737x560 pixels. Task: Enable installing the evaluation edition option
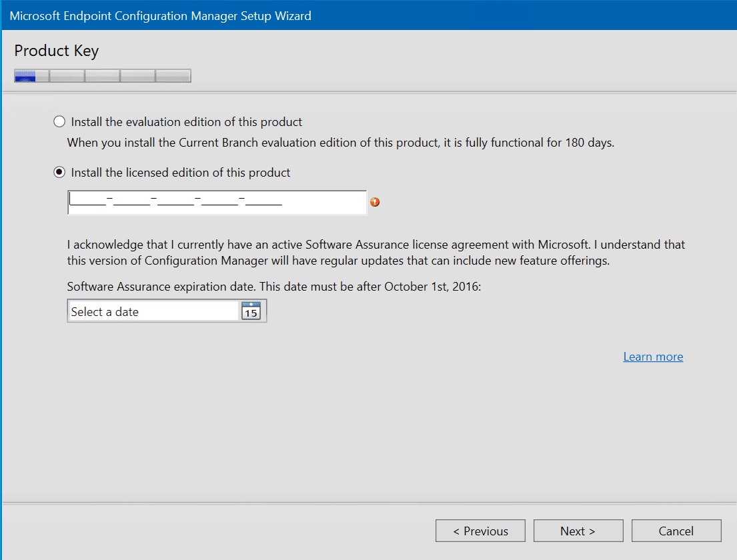point(59,121)
